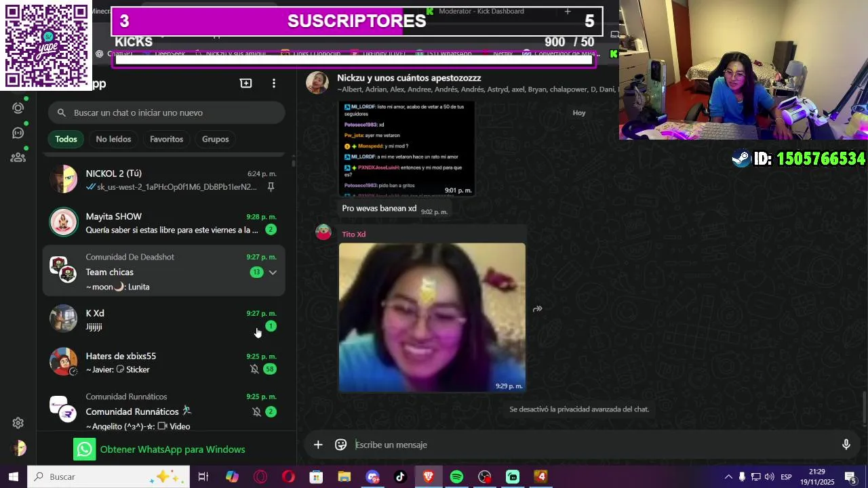Click the 'Hoy' date chip in chat
The height and width of the screenshot is (488, 868).
tap(579, 113)
